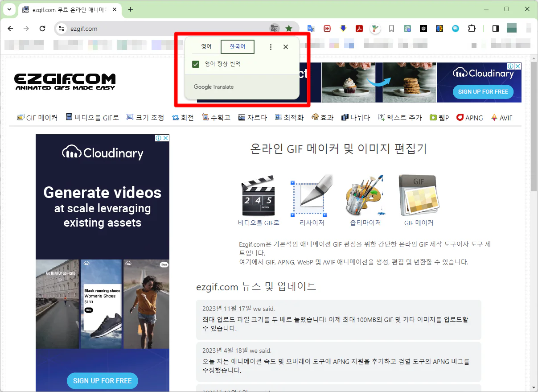Click the ezgif.com browser tab
This screenshot has height=392, width=538.
click(70, 9)
